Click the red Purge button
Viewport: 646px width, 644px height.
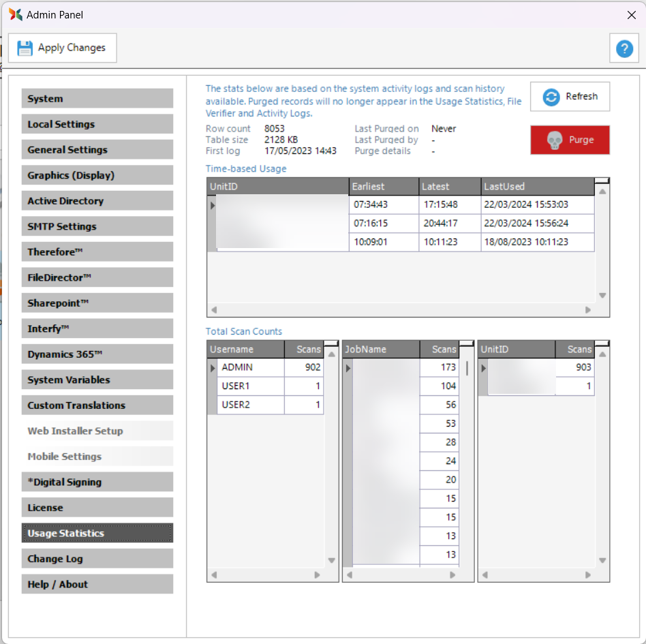coord(570,140)
